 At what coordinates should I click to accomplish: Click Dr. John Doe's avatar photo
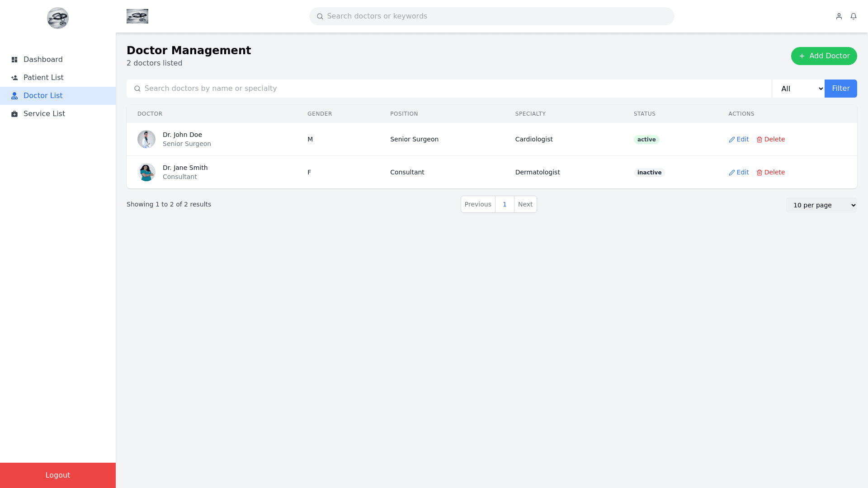(x=146, y=139)
